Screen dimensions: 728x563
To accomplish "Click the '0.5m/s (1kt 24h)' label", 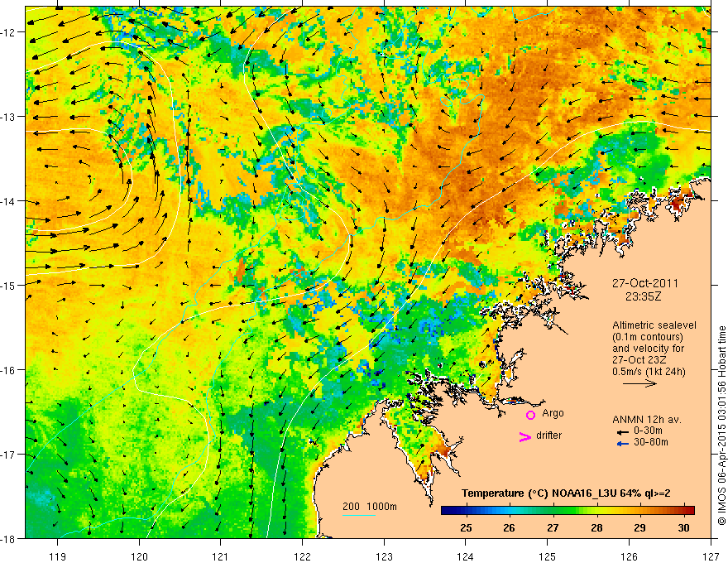I will pos(649,372).
